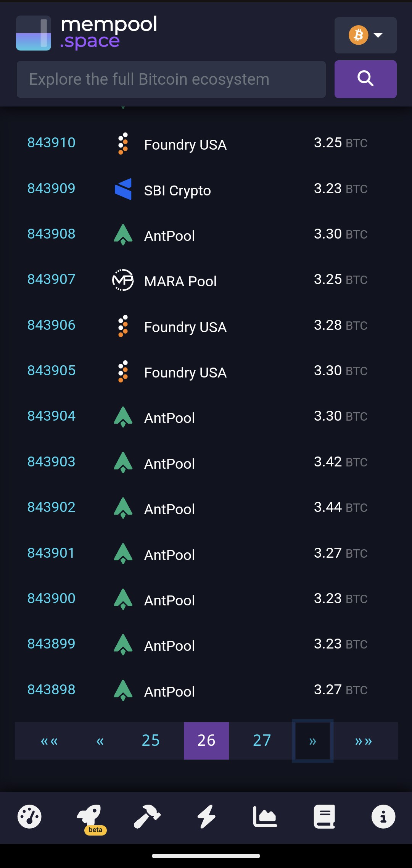The image size is (412, 868).
Task: Open the graphs chart icon
Action: click(265, 816)
